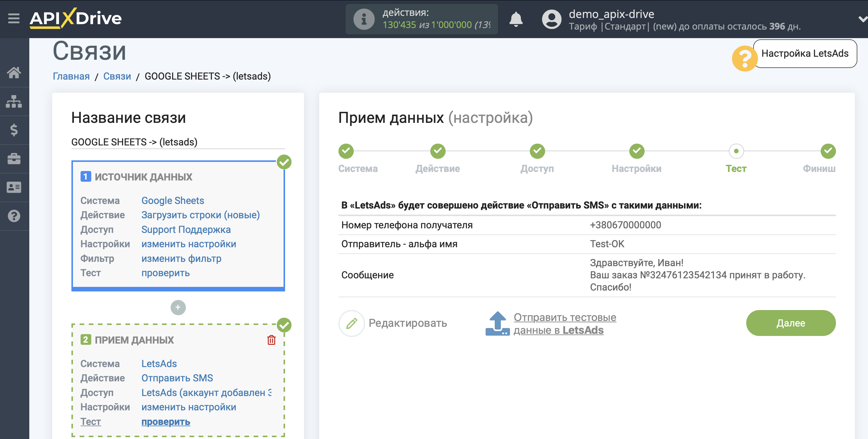Image resolution: width=868 pixels, height=439 pixels.
Task: Click demo_apix-drive username
Action: point(611,14)
